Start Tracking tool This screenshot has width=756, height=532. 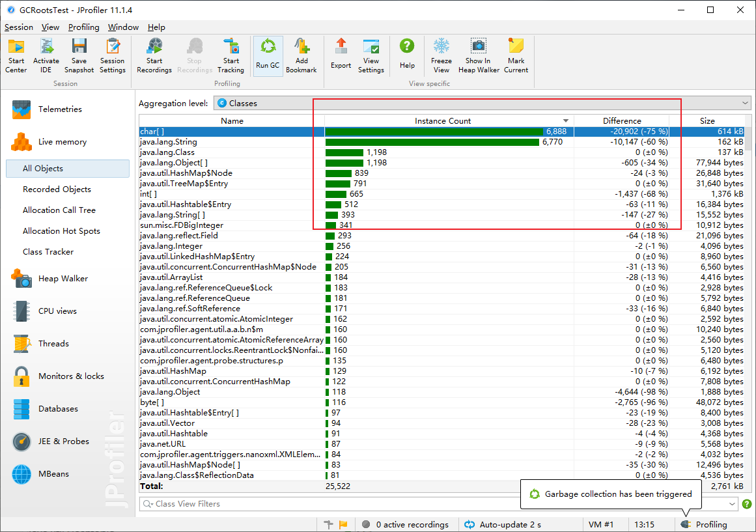pos(231,56)
